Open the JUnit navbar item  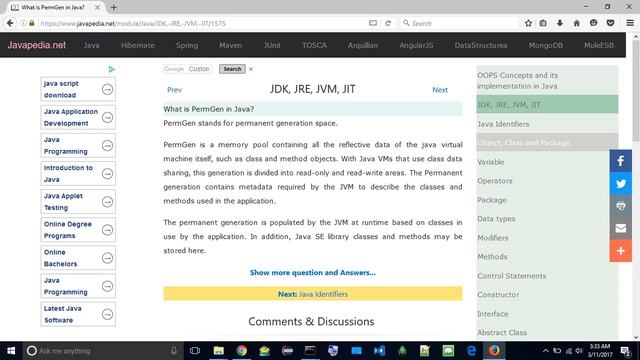pos(272,45)
